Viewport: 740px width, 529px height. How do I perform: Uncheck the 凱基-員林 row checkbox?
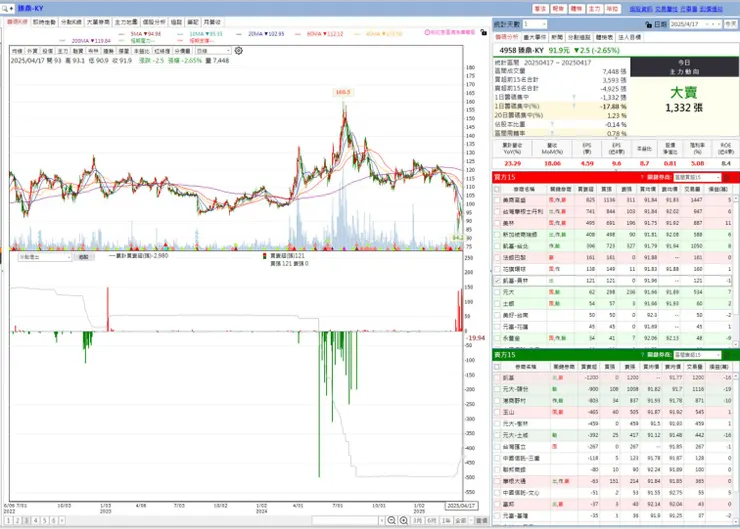click(x=497, y=281)
